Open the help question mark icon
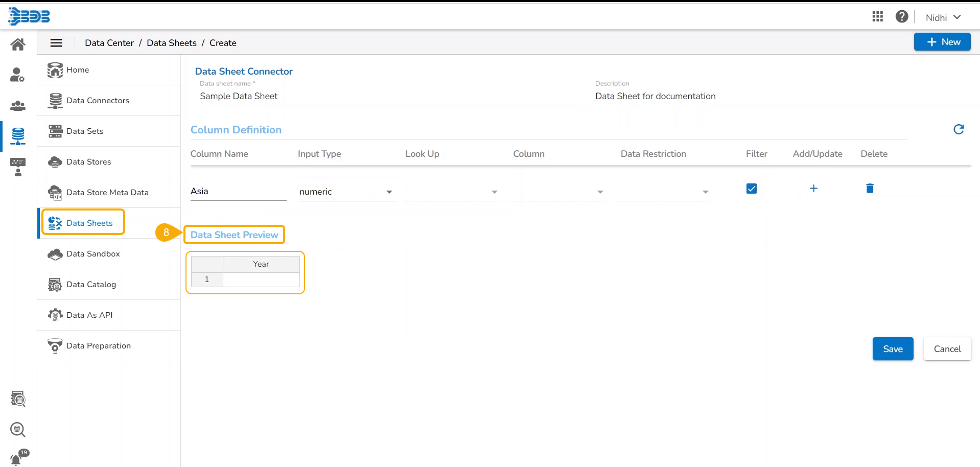 [902, 17]
